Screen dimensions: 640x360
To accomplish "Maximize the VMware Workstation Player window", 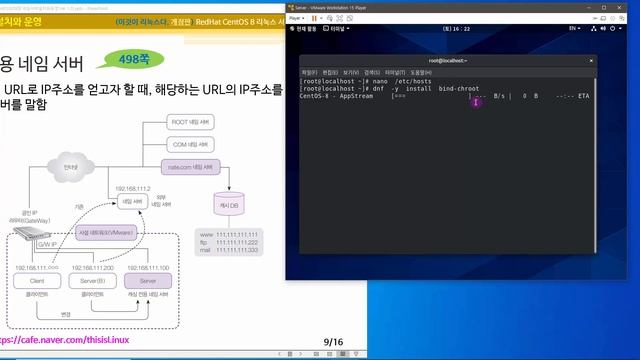I will coord(604,8).
